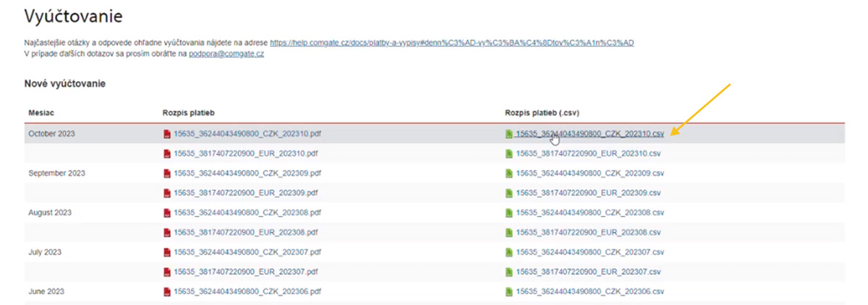Download 15635_3817407220900_EUR_202309.pdf
The width and height of the screenshot is (868, 305).
click(246, 193)
